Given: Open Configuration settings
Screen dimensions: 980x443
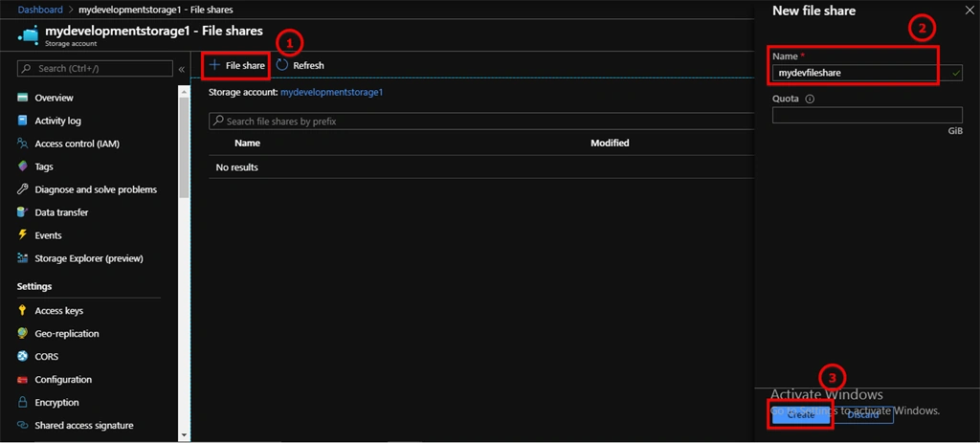Looking at the screenshot, I should click(63, 380).
